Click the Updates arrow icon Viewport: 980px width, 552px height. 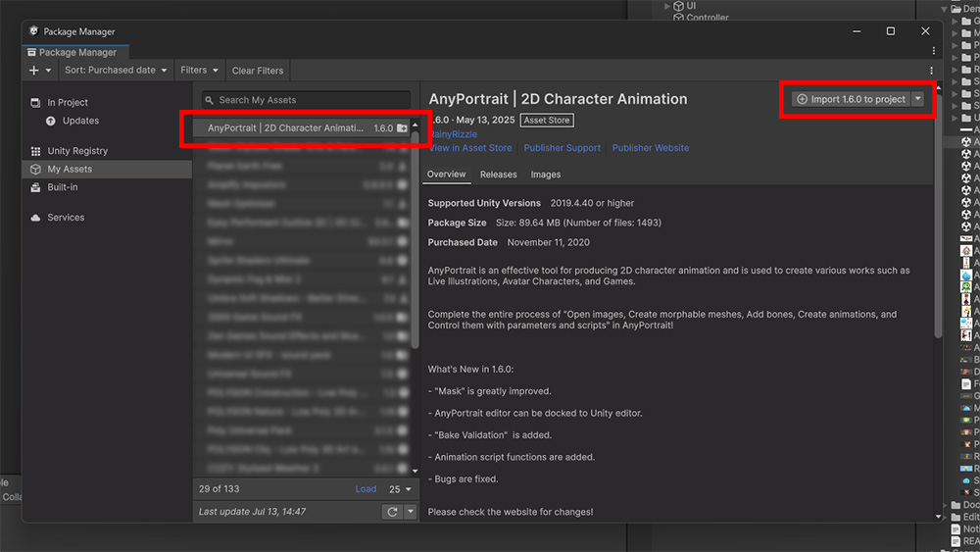point(51,121)
